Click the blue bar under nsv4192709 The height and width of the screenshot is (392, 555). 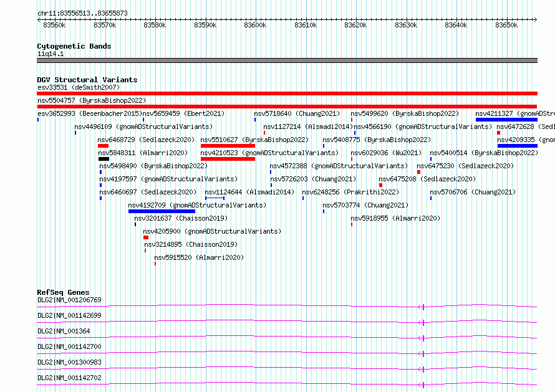pos(162,211)
